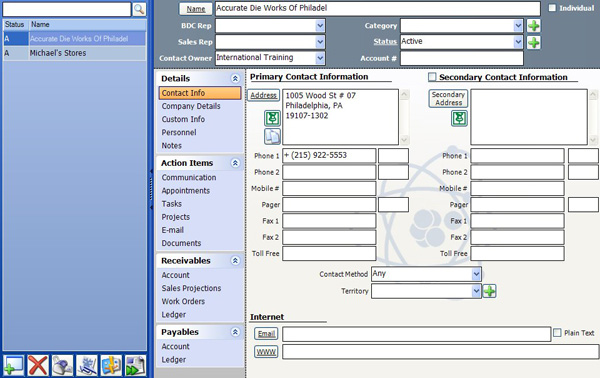
Task: Open the Sales Rep dropdown
Action: pyautogui.click(x=320, y=42)
